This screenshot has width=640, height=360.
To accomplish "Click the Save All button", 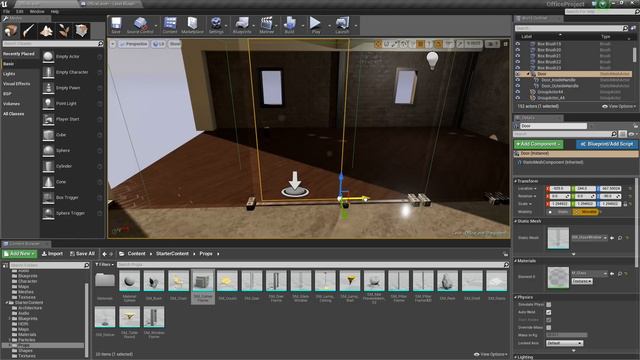I will [82, 254].
